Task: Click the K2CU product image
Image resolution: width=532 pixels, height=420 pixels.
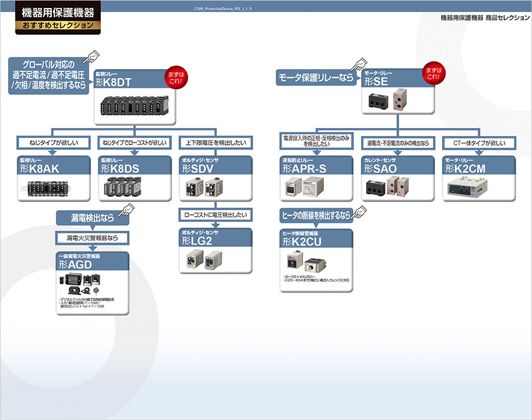Action: click(307, 262)
